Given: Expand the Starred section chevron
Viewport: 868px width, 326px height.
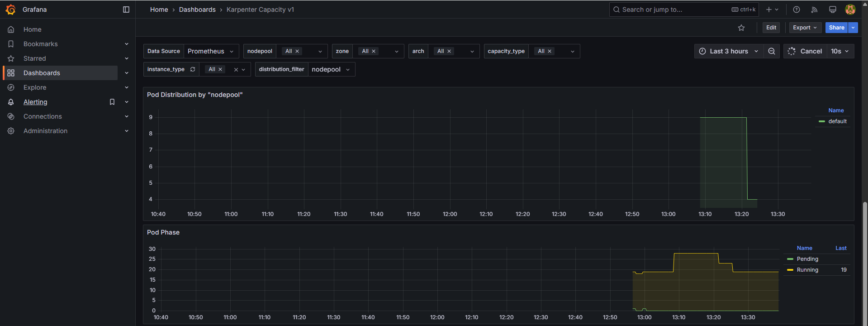Looking at the screenshot, I should point(127,58).
